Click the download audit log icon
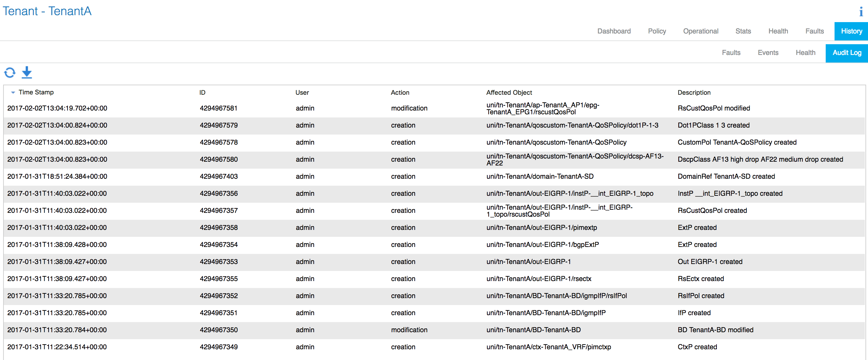 coord(27,72)
